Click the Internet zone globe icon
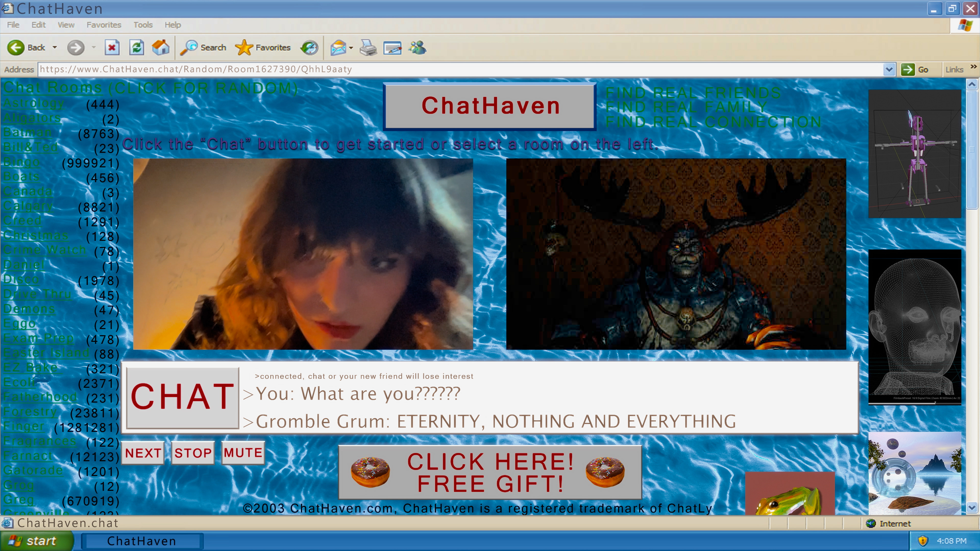The image size is (980, 551). (x=871, y=524)
